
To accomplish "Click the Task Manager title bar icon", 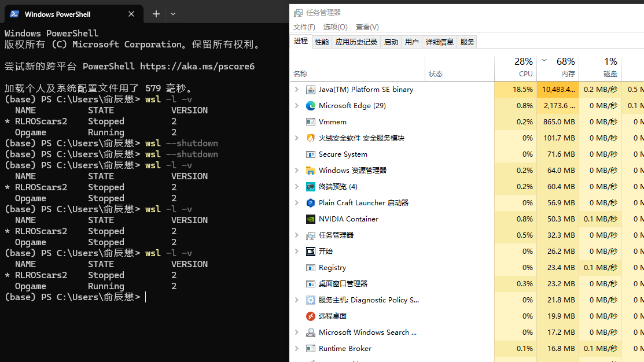I will [298, 13].
